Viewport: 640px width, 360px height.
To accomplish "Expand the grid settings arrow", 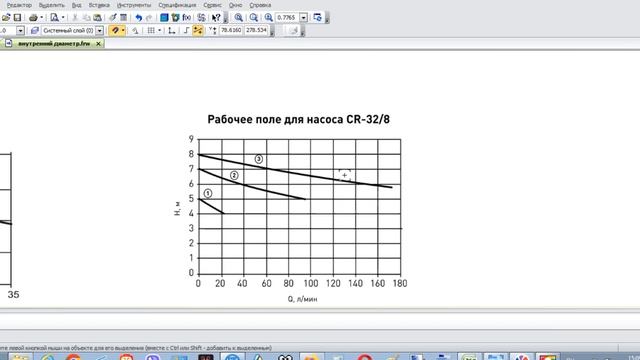I will click(159, 31).
